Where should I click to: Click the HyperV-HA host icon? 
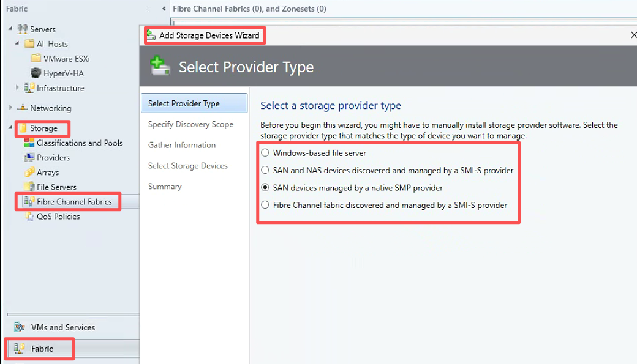36,73
